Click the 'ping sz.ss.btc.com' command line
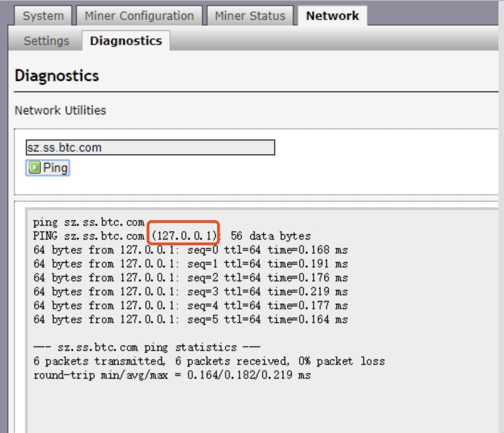The image size is (504, 433). click(x=89, y=222)
